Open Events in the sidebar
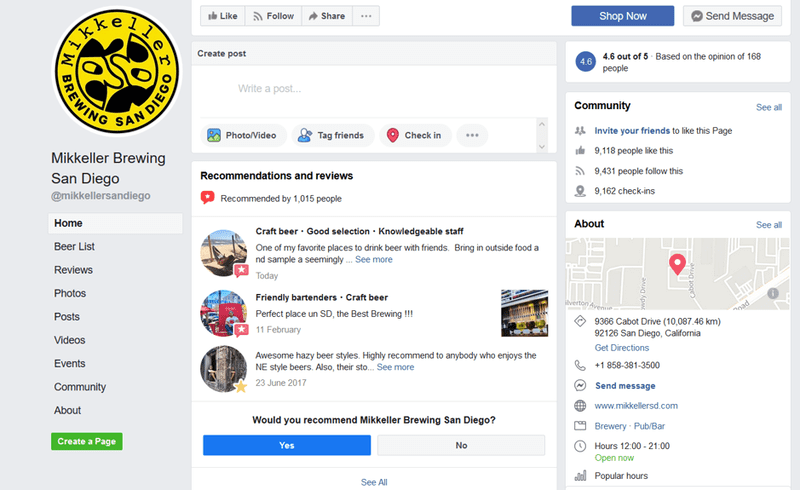The height and width of the screenshot is (490, 800). pos(69,364)
